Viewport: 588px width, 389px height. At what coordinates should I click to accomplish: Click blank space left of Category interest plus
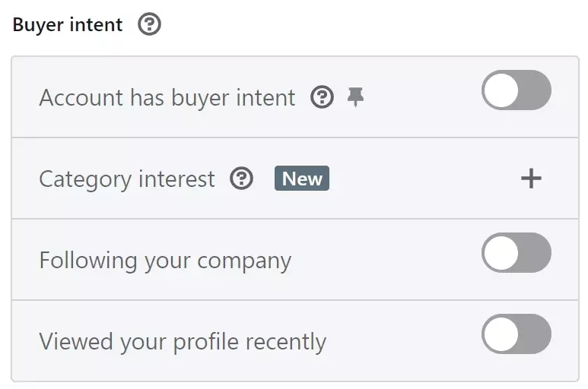coord(424,179)
